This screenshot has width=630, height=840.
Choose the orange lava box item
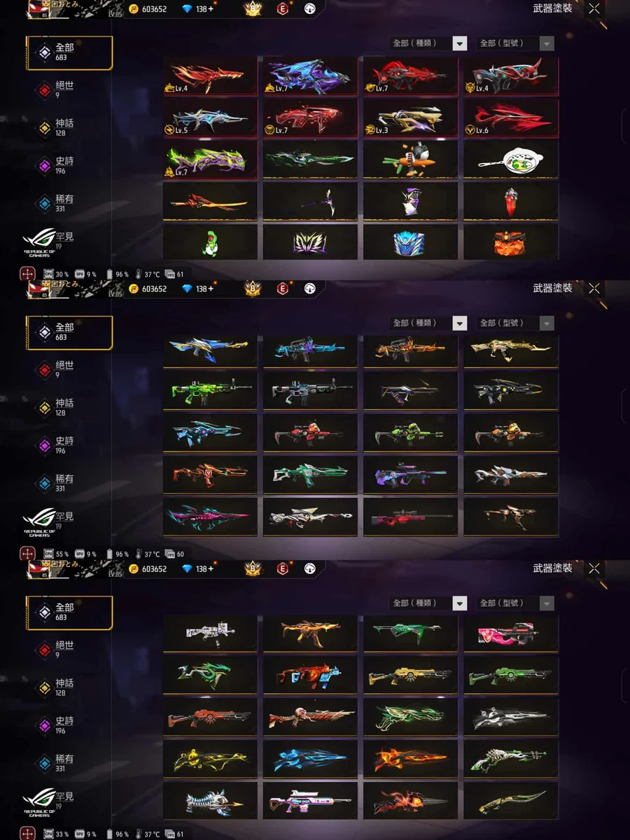click(x=511, y=242)
